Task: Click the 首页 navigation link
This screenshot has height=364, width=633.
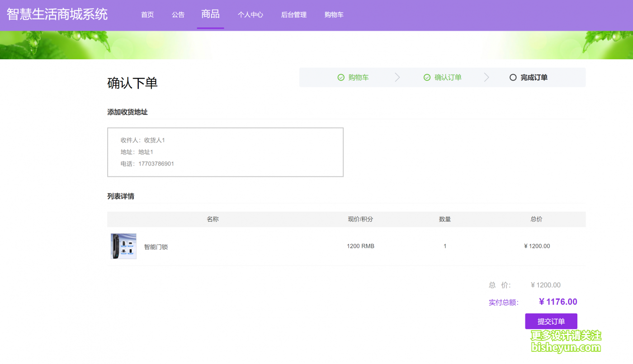Action: tap(147, 14)
